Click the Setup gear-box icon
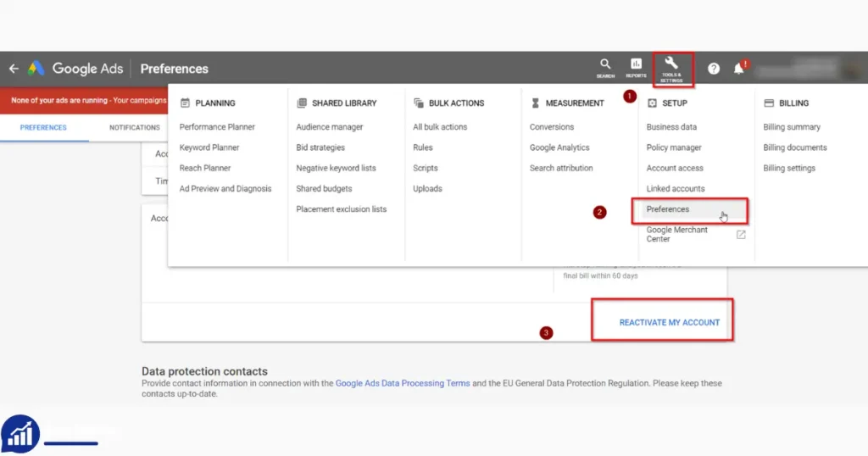The width and height of the screenshot is (868, 456). (652, 103)
